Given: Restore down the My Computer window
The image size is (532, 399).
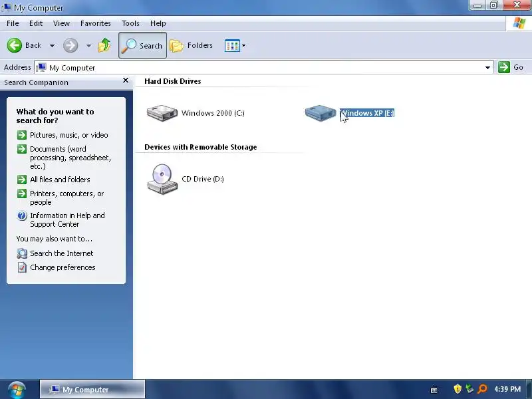Looking at the screenshot, I should 494,5.
